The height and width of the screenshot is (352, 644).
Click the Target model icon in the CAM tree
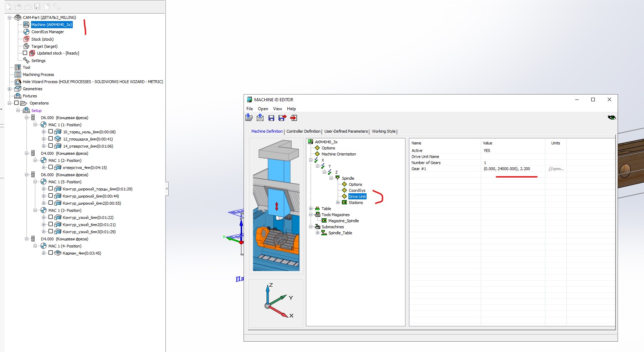point(26,46)
